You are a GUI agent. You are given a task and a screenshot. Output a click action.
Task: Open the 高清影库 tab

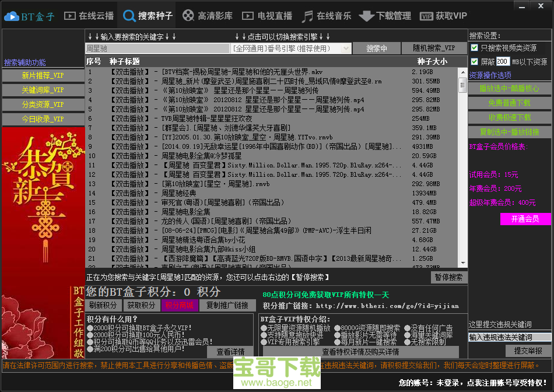point(208,16)
